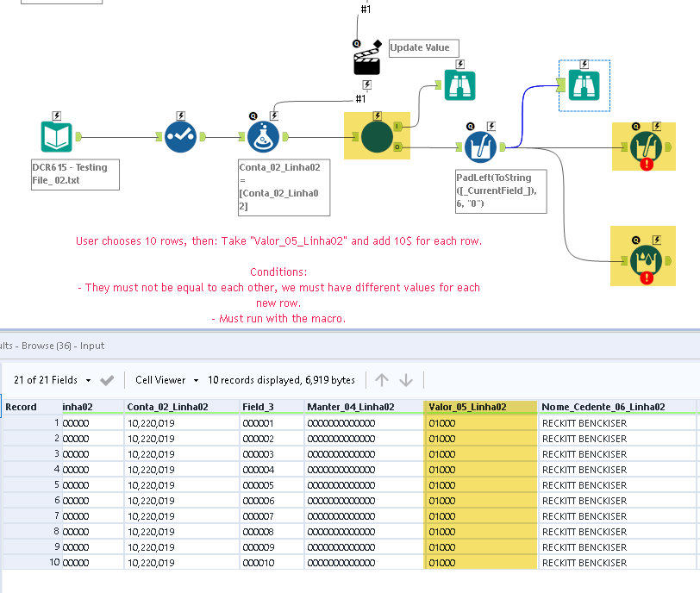Click the Update Value annotation label
700x593 pixels.
pos(423,47)
